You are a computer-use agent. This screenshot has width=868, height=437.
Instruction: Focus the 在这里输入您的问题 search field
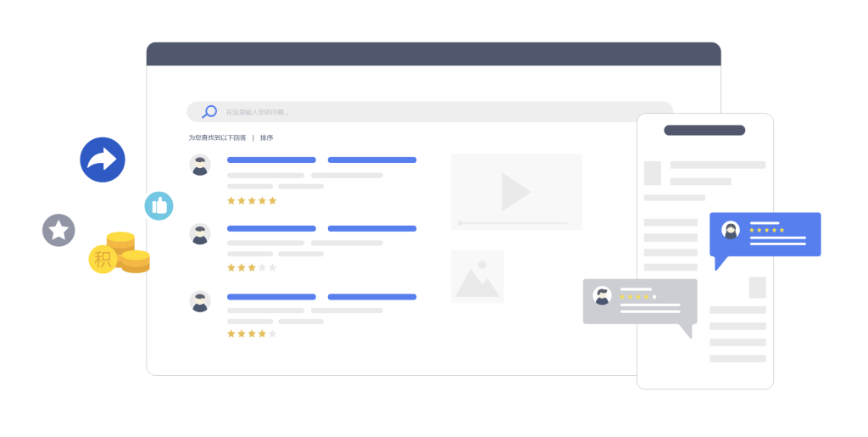[424, 112]
